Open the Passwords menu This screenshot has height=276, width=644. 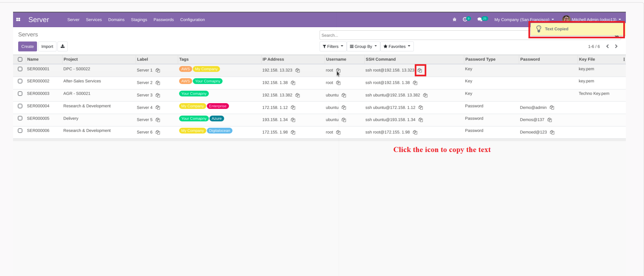(x=164, y=20)
